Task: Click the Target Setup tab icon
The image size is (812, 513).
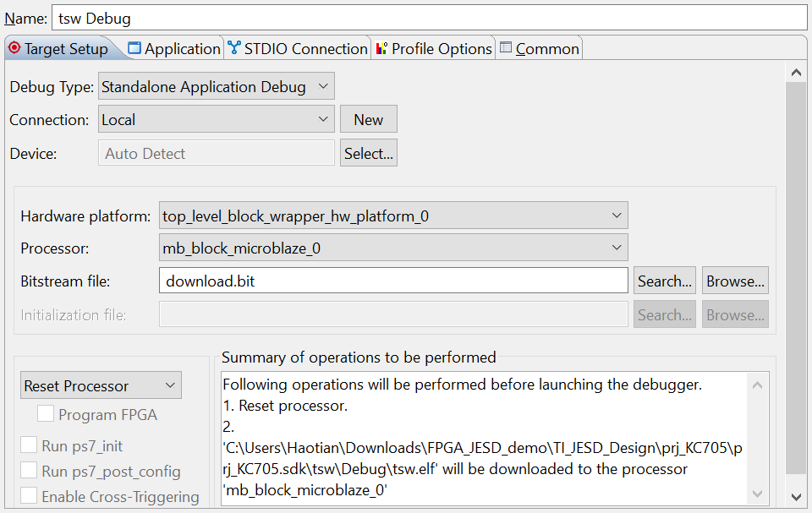Action: [x=14, y=48]
